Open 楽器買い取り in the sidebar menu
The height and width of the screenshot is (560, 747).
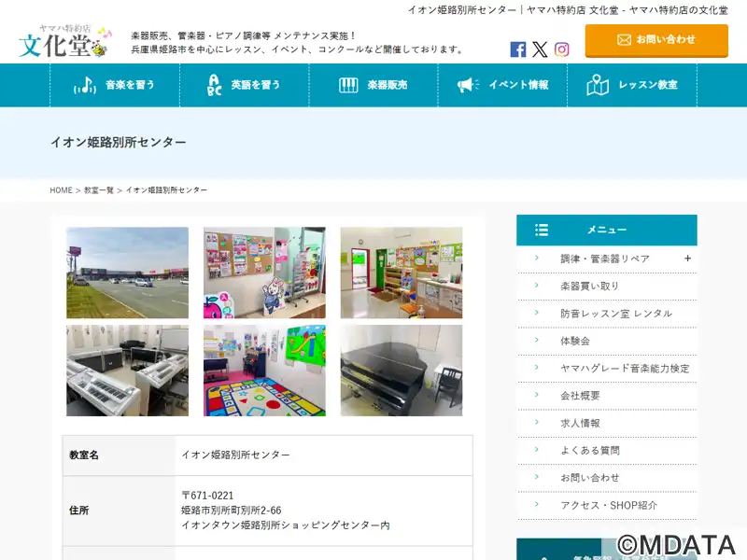pos(589,286)
